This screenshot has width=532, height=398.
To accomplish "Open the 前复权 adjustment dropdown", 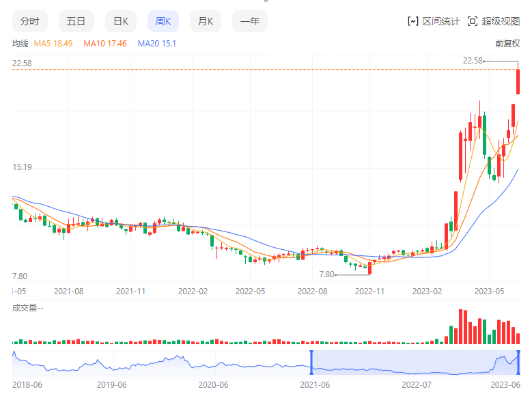I will click(507, 44).
